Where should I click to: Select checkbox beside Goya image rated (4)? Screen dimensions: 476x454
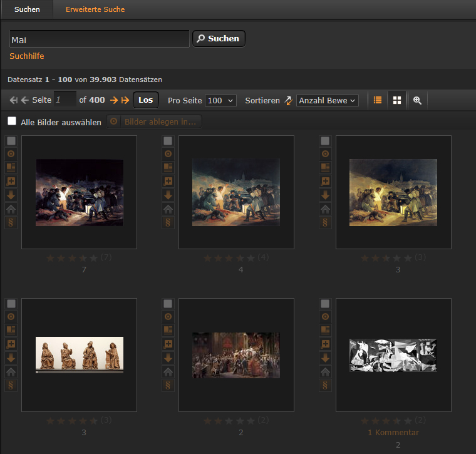[x=168, y=141]
